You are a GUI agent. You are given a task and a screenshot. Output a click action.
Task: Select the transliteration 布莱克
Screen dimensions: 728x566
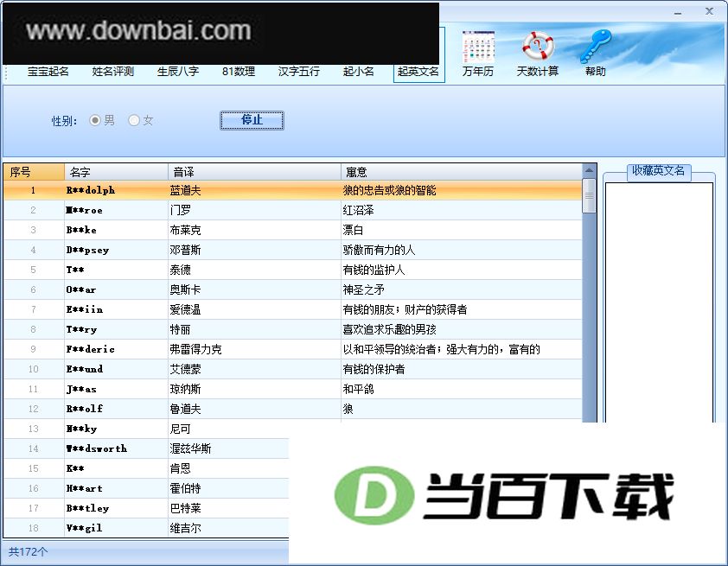click(185, 230)
